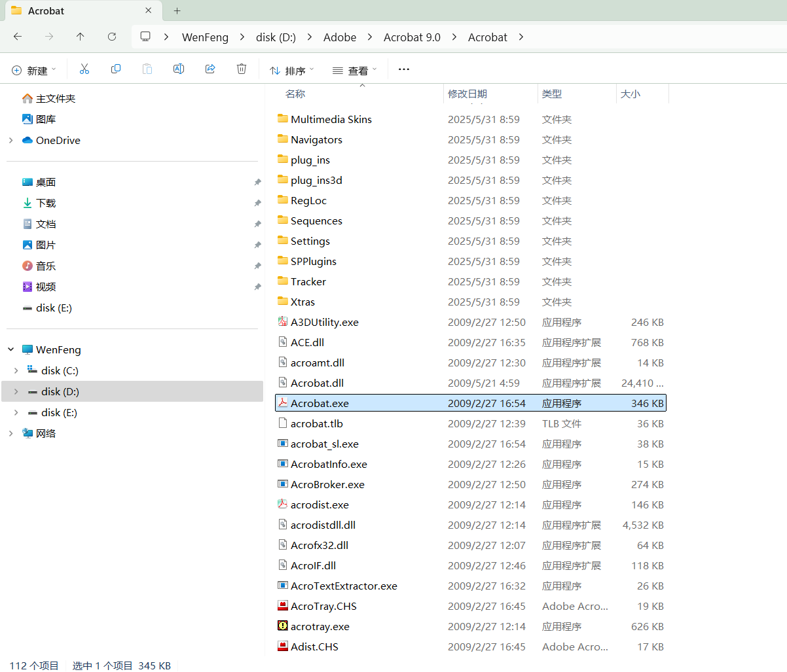Screen dimensions: 787x672
Task: Expand disk (E:) under WenFeng
Action: tap(16, 412)
